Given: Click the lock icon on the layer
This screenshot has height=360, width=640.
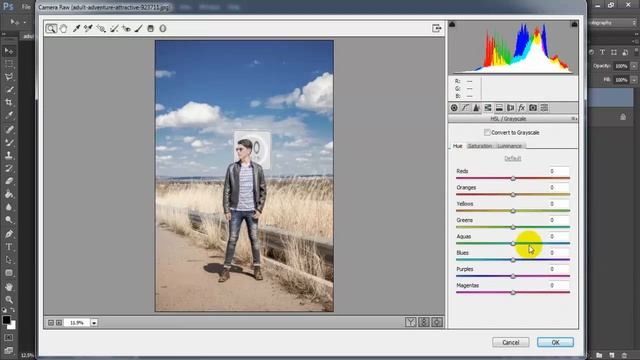Looking at the screenshot, I should point(623,117).
